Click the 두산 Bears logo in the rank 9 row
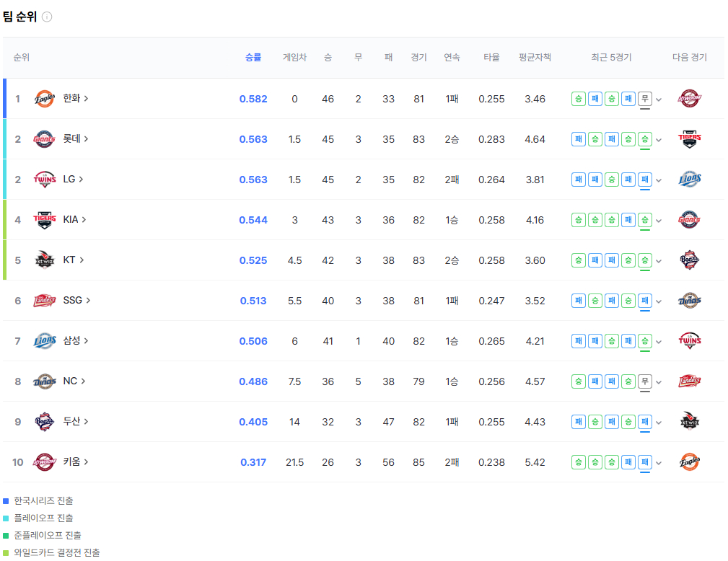728x561 pixels. coord(45,422)
